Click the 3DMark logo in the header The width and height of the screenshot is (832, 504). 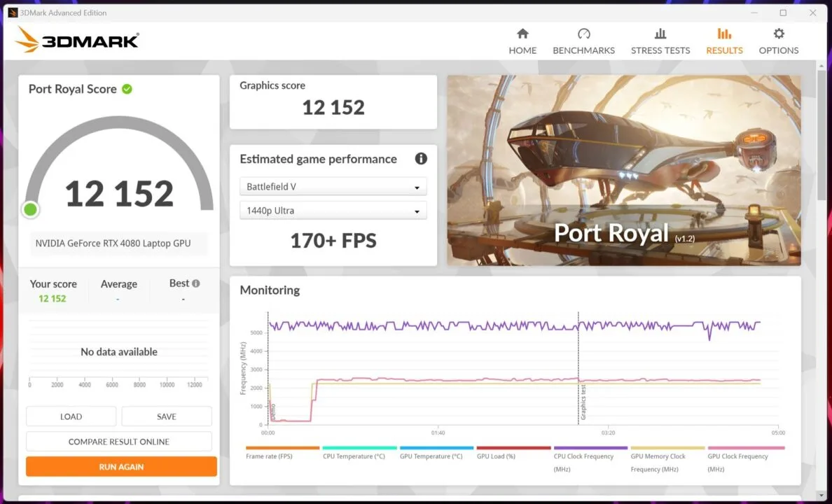pyautogui.click(x=77, y=41)
